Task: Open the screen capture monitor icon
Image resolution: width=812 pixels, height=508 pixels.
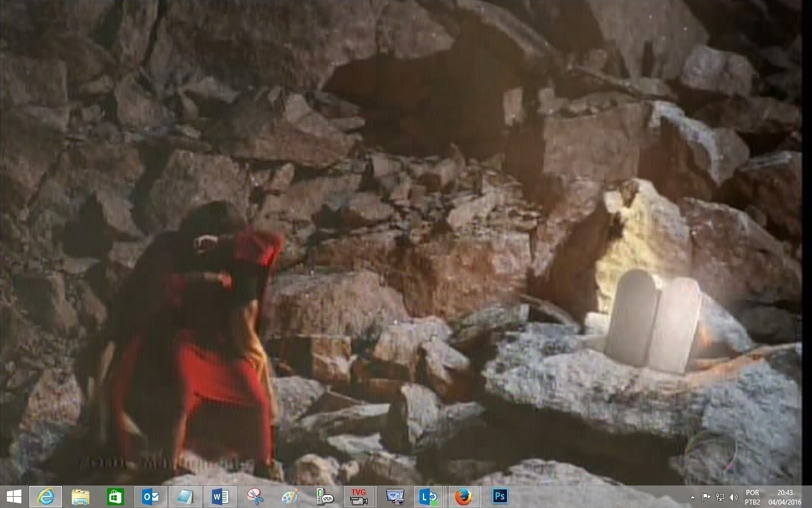Action: coord(395,497)
